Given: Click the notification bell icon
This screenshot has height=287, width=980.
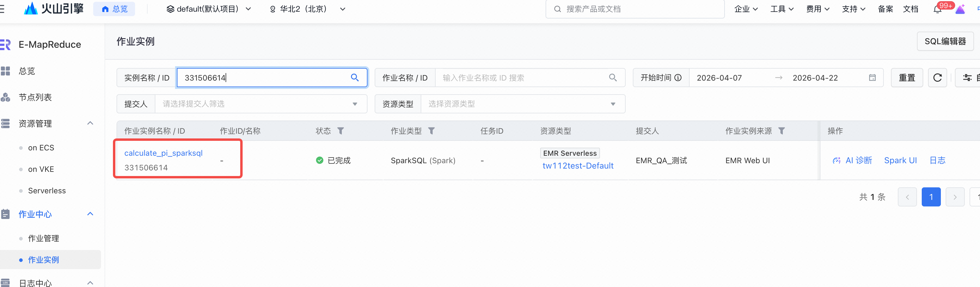Looking at the screenshot, I should pyautogui.click(x=937, y=9).
